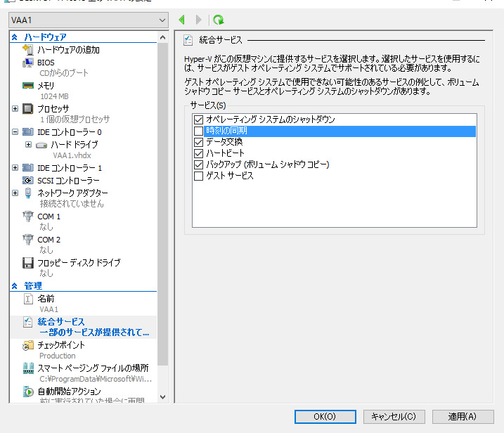
Task: Select the 名前 icon in 管理
Action: pos(28,299)
